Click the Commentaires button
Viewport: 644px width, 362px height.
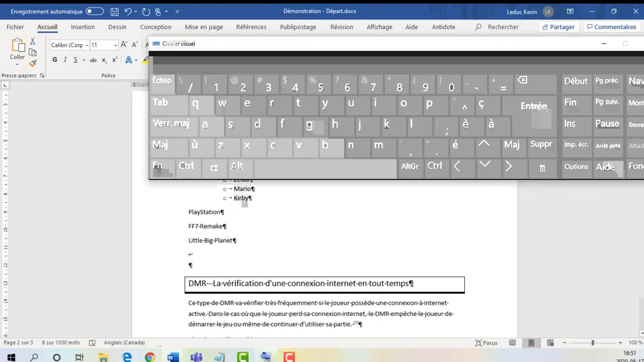pyautogui.click(x=611, y=27)
